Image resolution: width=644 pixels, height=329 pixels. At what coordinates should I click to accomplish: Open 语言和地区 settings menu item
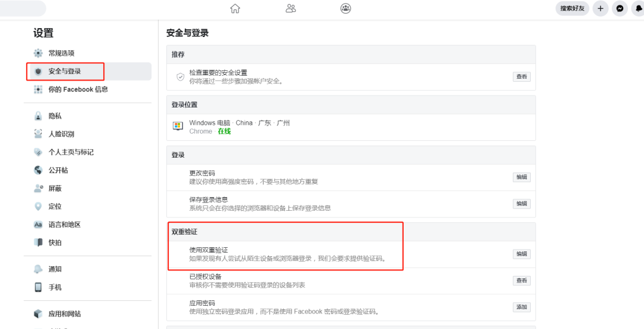coord(88,225)
